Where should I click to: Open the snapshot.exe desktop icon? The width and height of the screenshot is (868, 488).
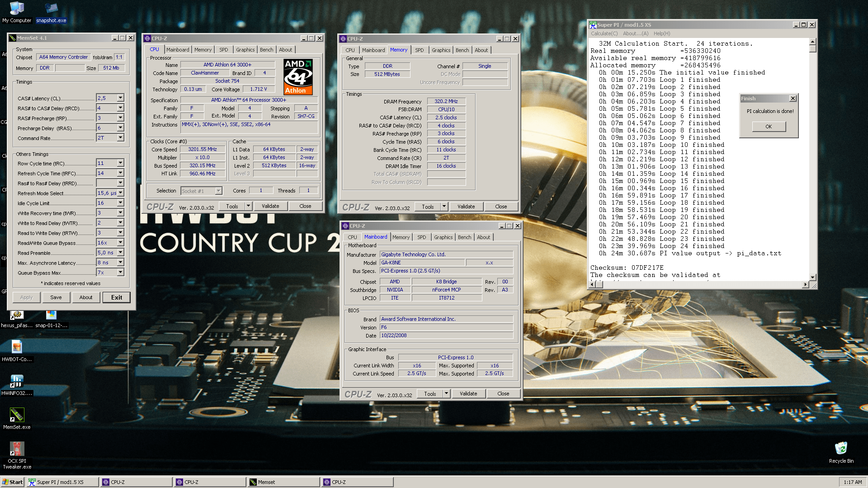pos(51,12)
